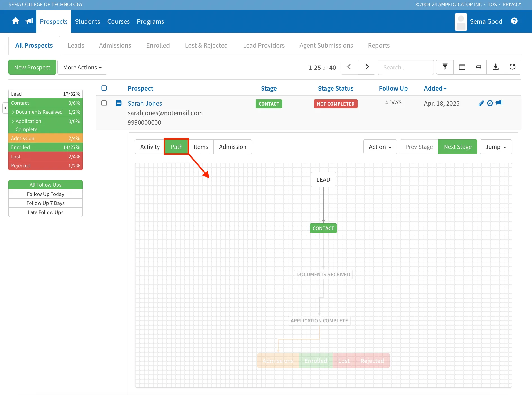532x395 pixels.
Task: Open the Action dropdown
Action: pos(380,147)
